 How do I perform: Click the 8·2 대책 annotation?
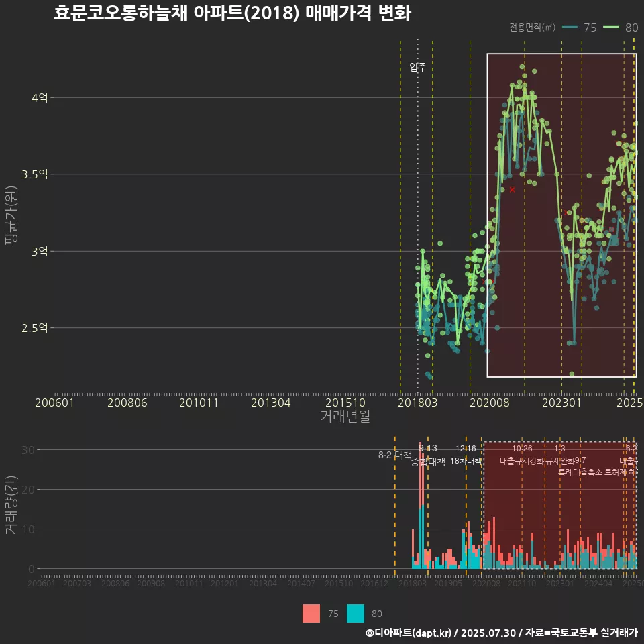(394, 455)
